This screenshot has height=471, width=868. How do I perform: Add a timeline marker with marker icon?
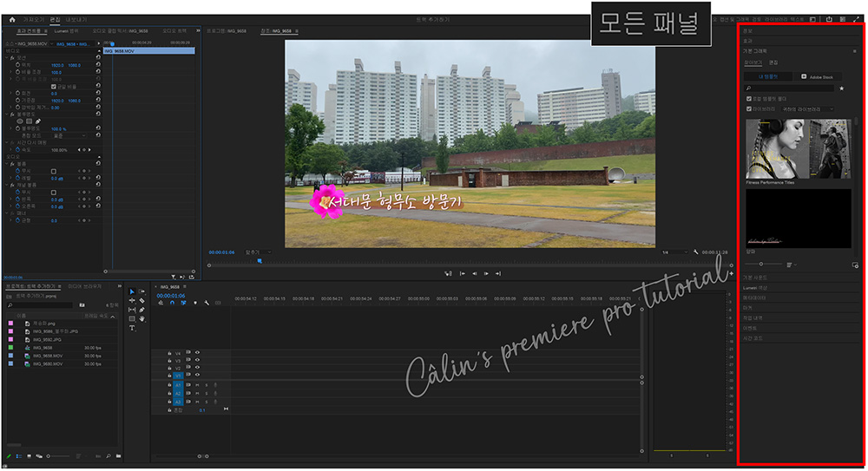[194, 303]
